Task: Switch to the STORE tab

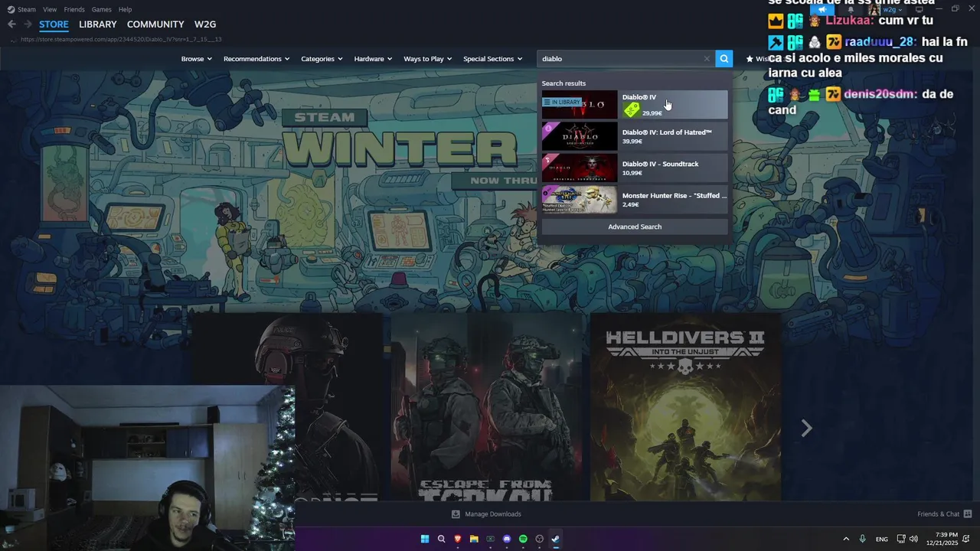Action: point(54,24)
